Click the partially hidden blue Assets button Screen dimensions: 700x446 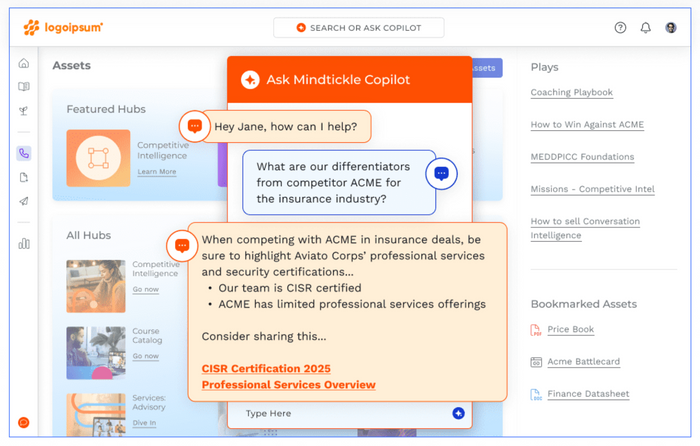coord(487,68)
